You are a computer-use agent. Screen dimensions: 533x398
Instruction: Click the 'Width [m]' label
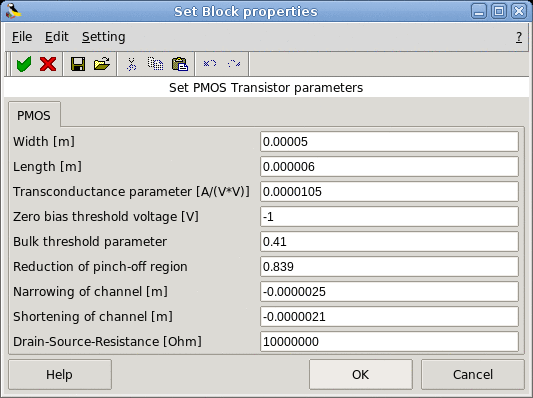[x=44, y=141]
